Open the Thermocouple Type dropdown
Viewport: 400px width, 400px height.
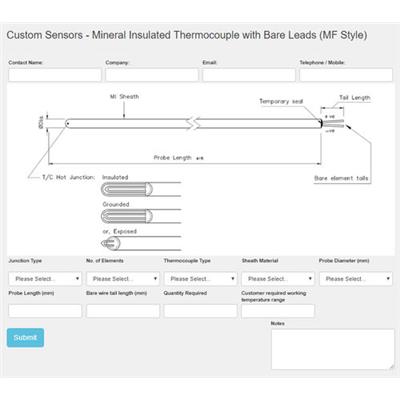click(200, 279)
